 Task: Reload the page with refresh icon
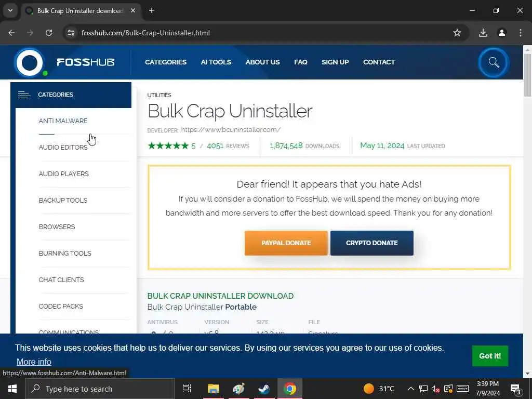point(49,33)
